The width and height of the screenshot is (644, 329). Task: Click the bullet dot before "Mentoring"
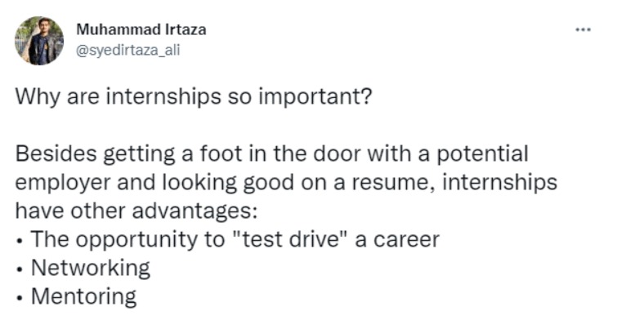pyautogui.click(x=20, y=296)
